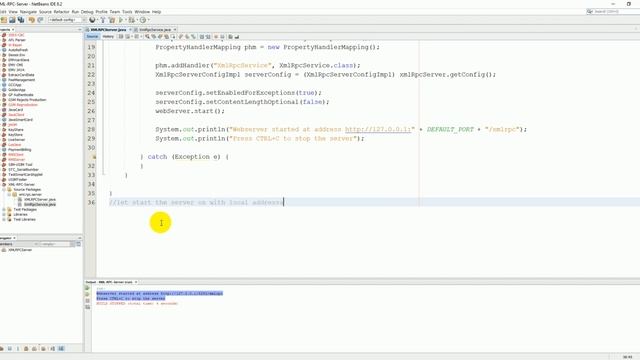Screen dimensions: 640x360
Task: Click Find Previous Occurrence in editor toolbar
Action: tap(153, 37)
